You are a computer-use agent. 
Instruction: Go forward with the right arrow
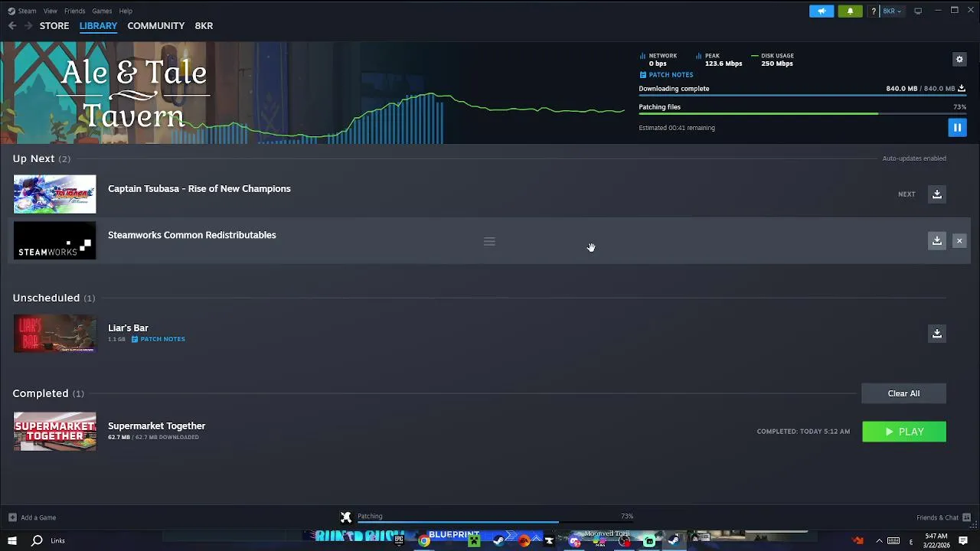click(x=28, y=25)
